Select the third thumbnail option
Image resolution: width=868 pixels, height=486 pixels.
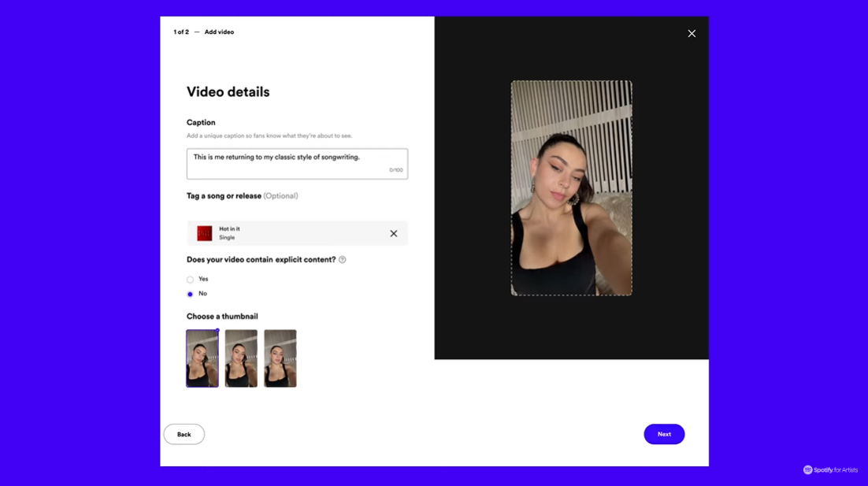pos(280,358)
